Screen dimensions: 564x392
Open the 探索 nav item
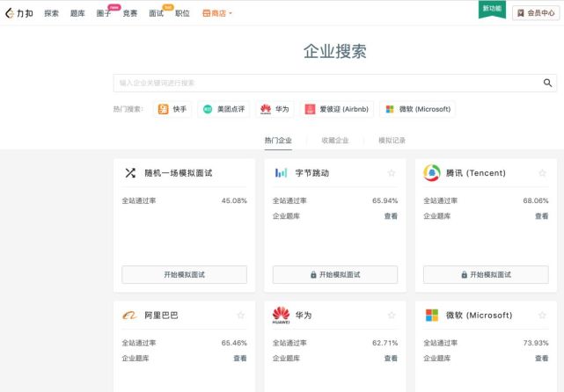[x=51, y=14]
